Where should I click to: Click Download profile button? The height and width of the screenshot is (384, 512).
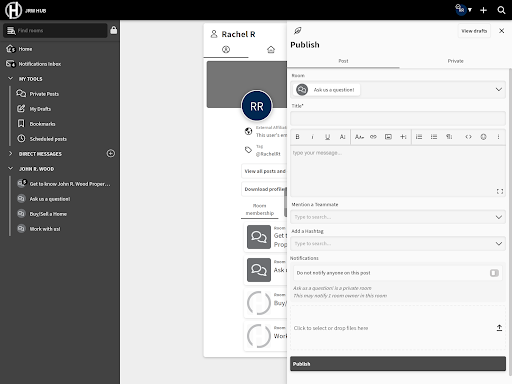point(264,189)
